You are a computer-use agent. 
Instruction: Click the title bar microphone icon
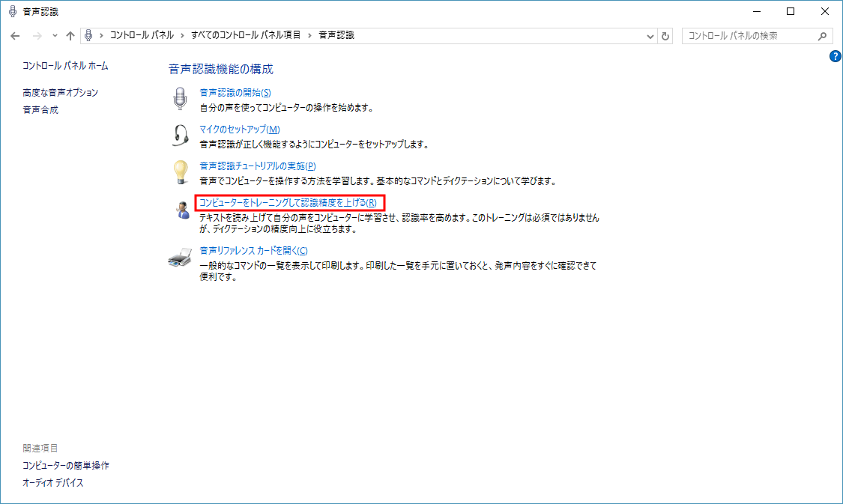[x=13, y=11]
